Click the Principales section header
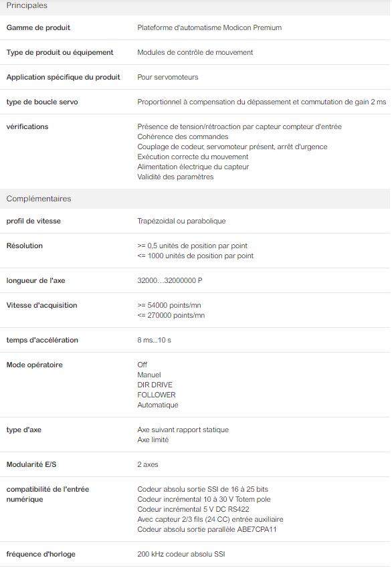The image size is (392, 570). [x=195, y=6]
